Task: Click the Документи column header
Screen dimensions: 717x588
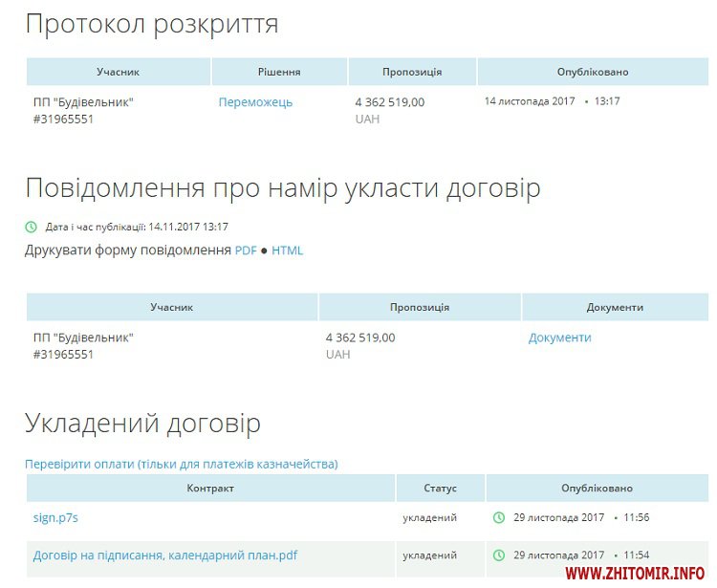Action: coord(614,308)
